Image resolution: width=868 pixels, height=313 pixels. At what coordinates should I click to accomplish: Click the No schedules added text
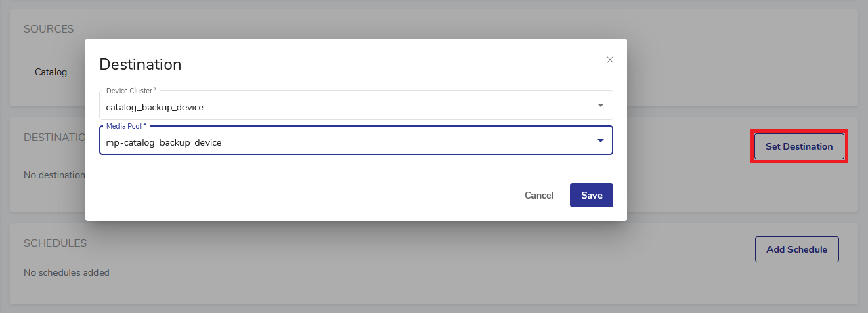click(66, 272)
